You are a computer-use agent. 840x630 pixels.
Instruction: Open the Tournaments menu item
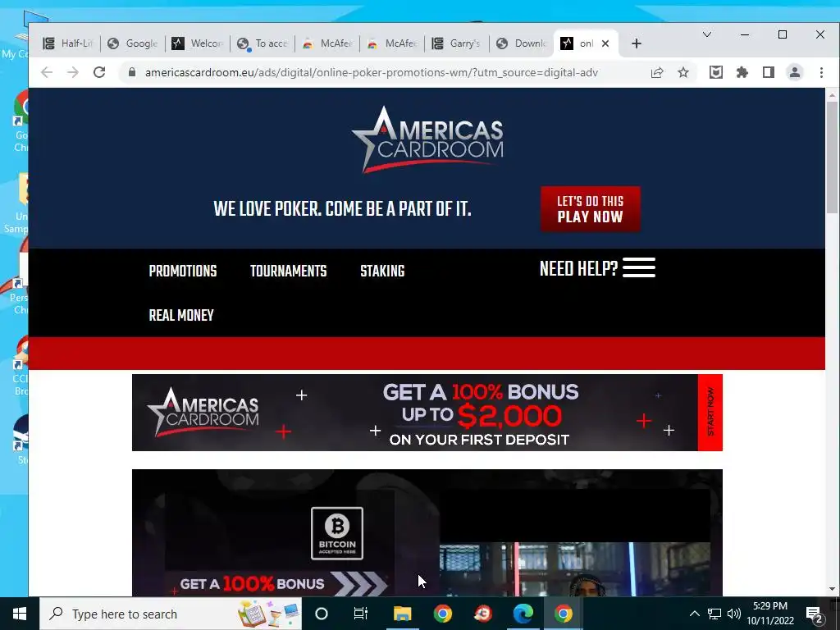[288, 271]
